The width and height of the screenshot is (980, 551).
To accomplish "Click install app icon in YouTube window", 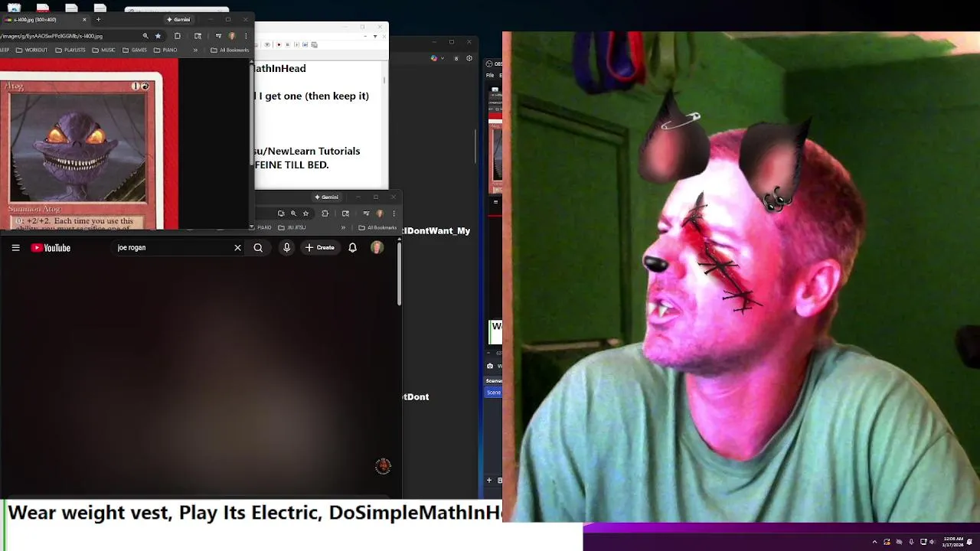I will coord(281,214).
